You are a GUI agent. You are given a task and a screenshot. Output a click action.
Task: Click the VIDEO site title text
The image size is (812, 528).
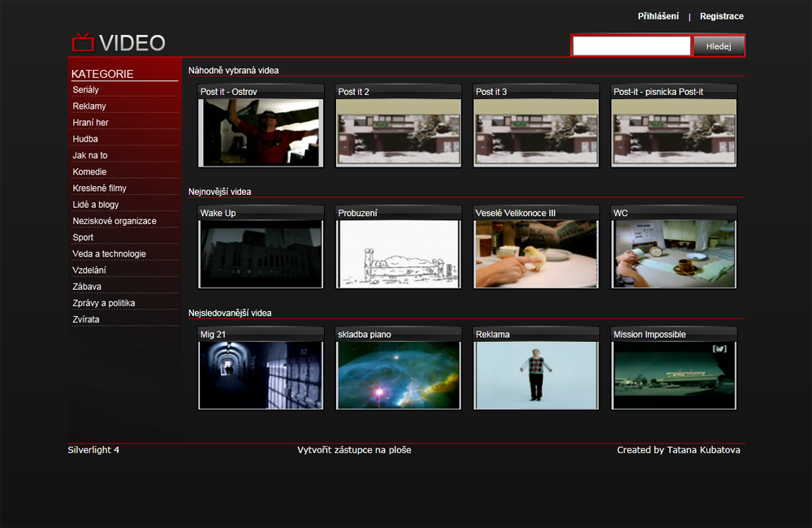[132, 43]
